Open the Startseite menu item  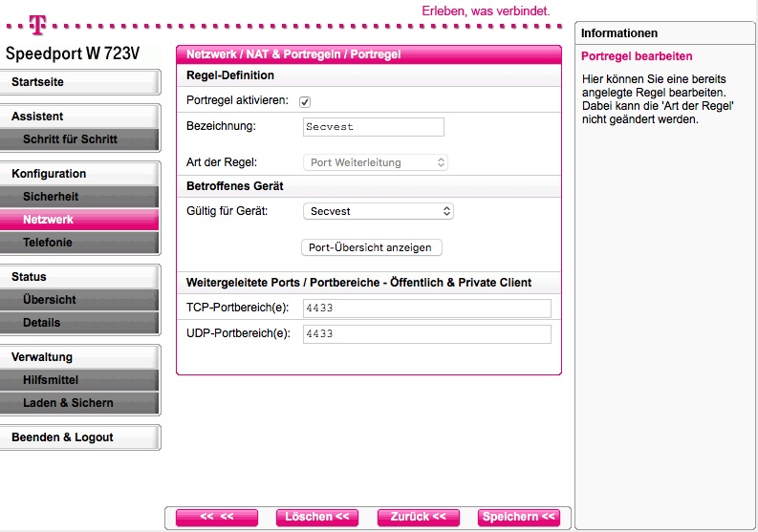point(79,82)
